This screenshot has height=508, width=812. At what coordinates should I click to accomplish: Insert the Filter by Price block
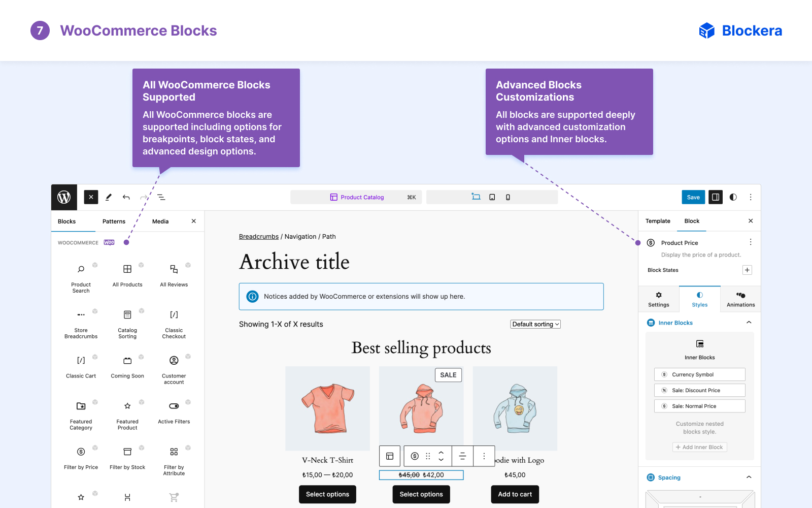pyautogui.click(x=81, y=458)
